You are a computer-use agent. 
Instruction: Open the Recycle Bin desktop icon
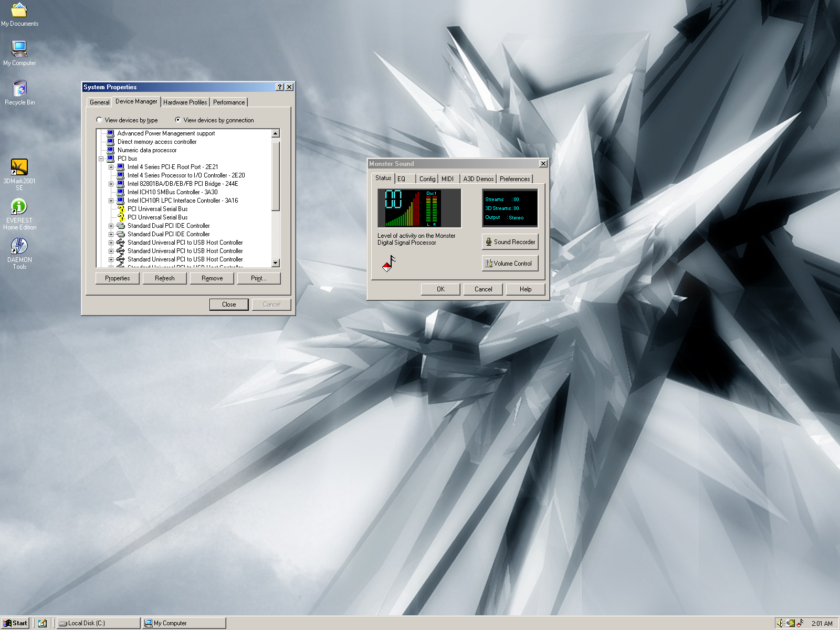pyautogui.click(x=19, y=89)
